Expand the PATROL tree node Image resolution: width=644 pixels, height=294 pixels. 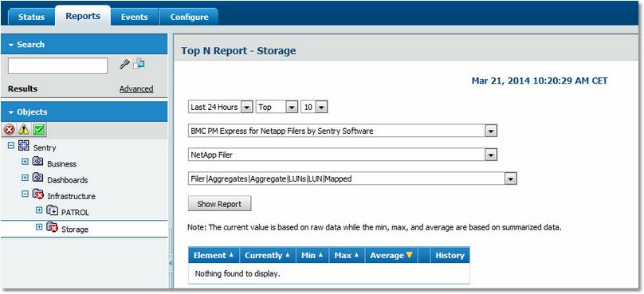click(x=39, y=210)
